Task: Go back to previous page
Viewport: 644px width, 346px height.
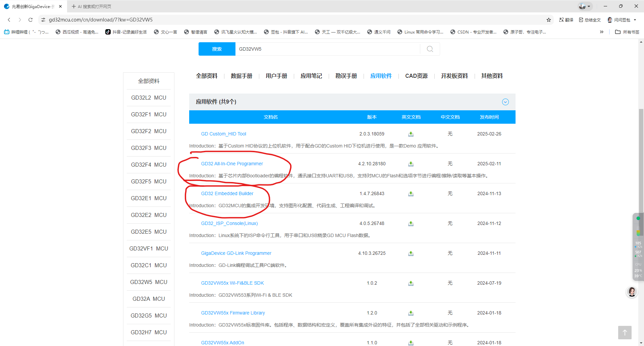Action: [9, 20]
